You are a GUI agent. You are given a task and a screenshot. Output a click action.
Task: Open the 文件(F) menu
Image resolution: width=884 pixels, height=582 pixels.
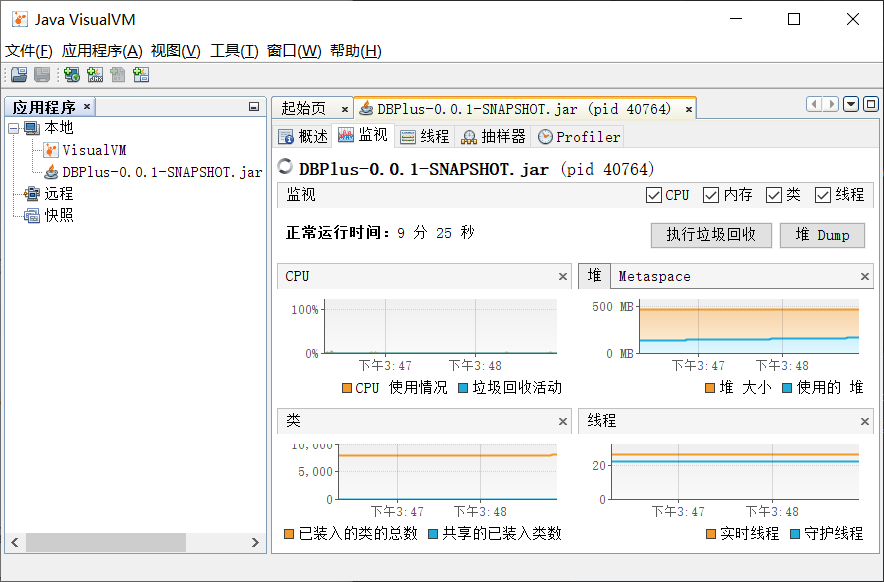click(x=29, y=51)
